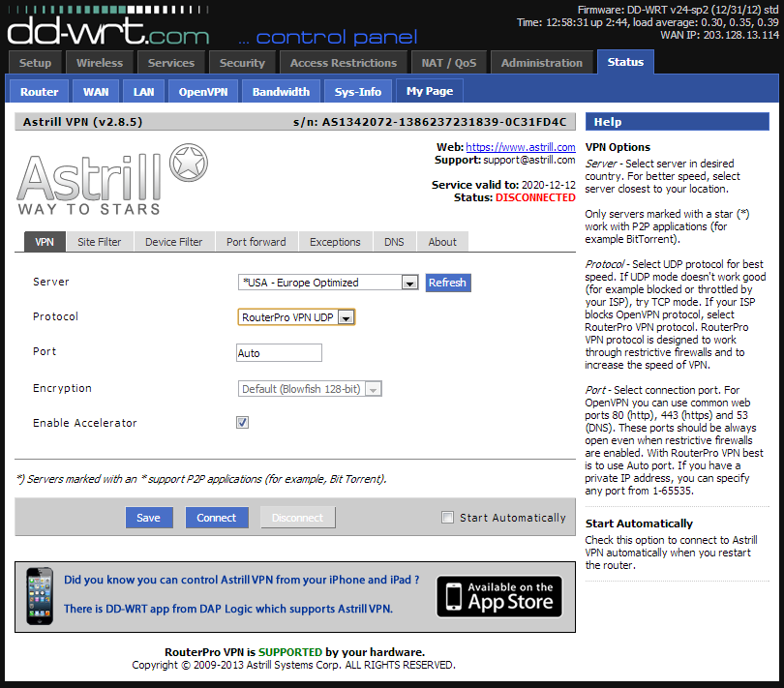Screen dimensions: 784x688
Task: Click the DISCONNECTED status text
Action: (535, 197)
